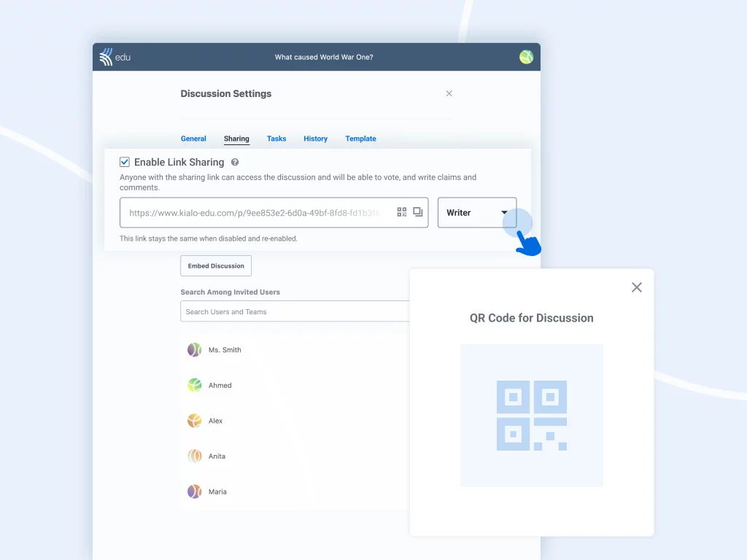Click Anita's avatar icon
This screenshot has width=747, height=560.
point(194,456)
